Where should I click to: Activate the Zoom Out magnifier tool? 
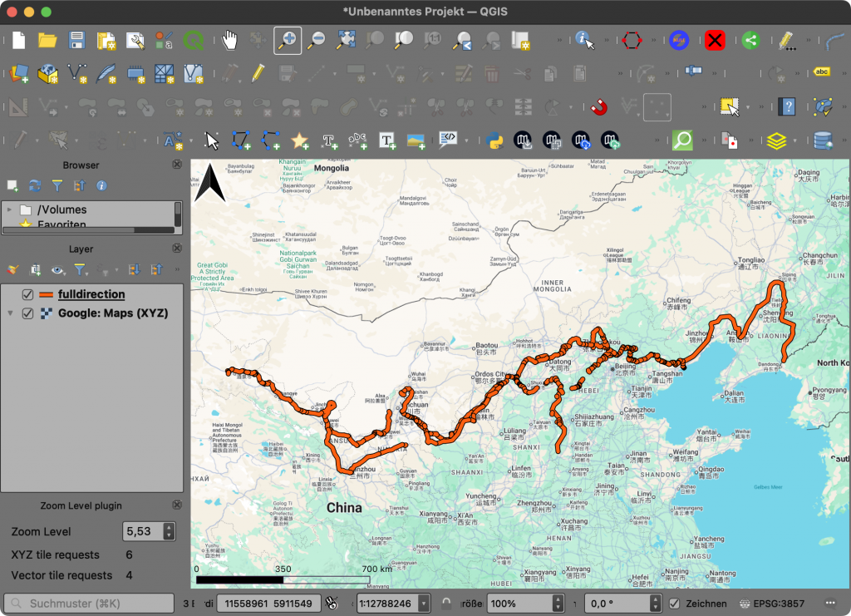click(317, 40)
